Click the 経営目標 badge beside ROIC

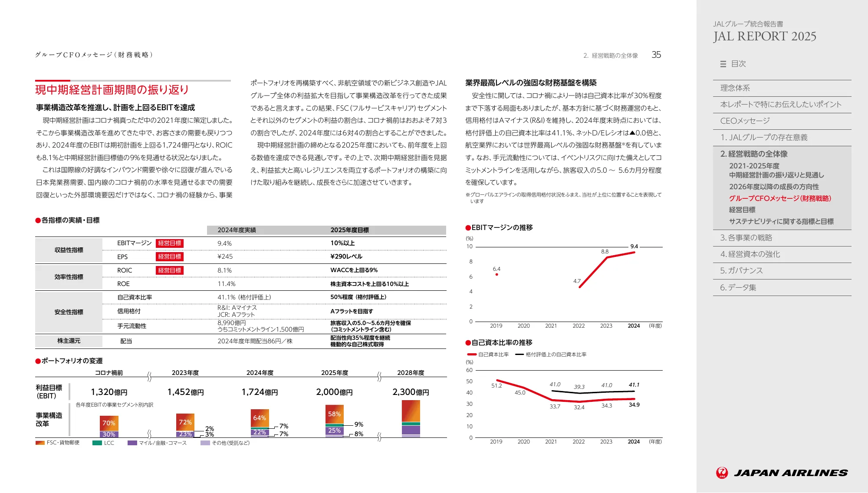(x=170, y=270)
